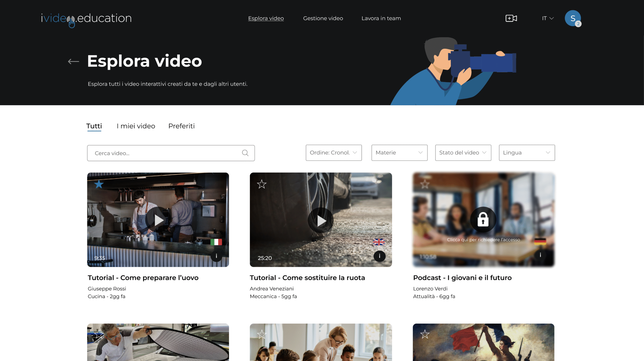Click the Cerca video search field
Screen dimensions: 644x361
164,153
